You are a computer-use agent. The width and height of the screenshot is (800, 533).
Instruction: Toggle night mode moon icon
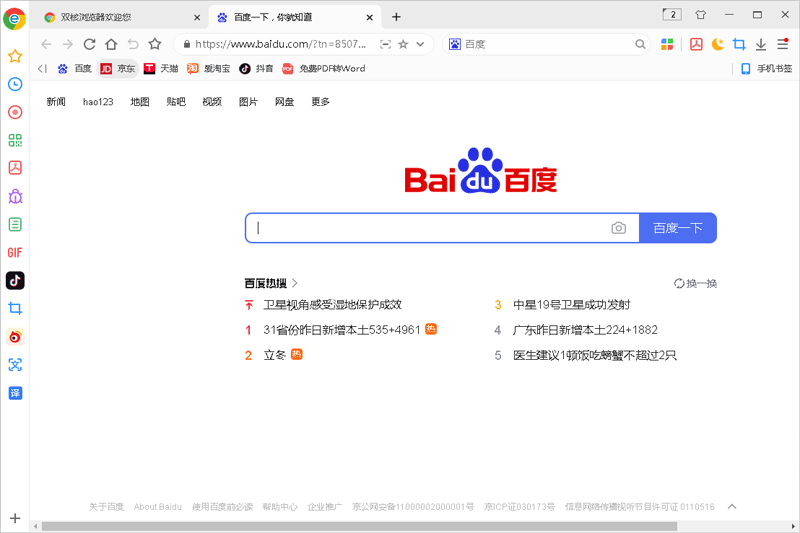click(x=717, y=44)
